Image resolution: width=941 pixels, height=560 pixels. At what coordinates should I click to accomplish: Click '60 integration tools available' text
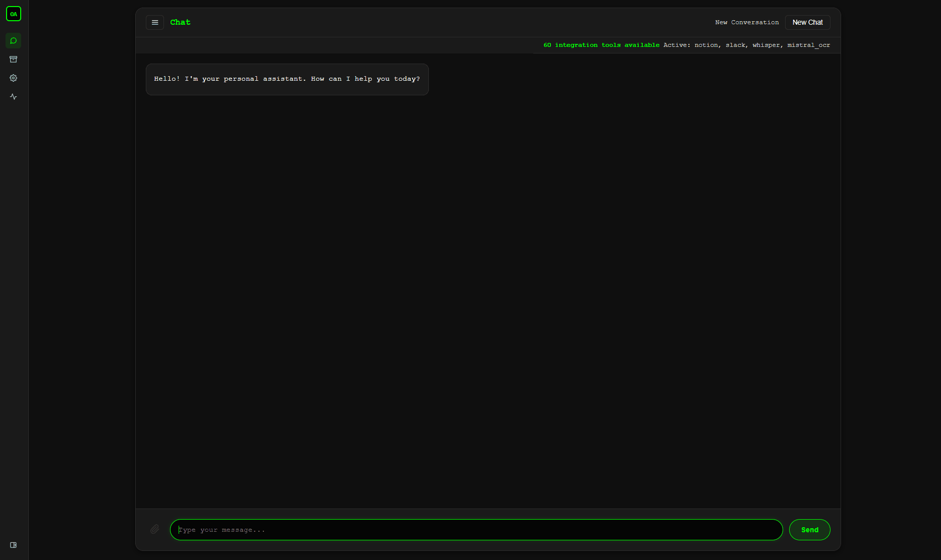[x=601, y=45]
